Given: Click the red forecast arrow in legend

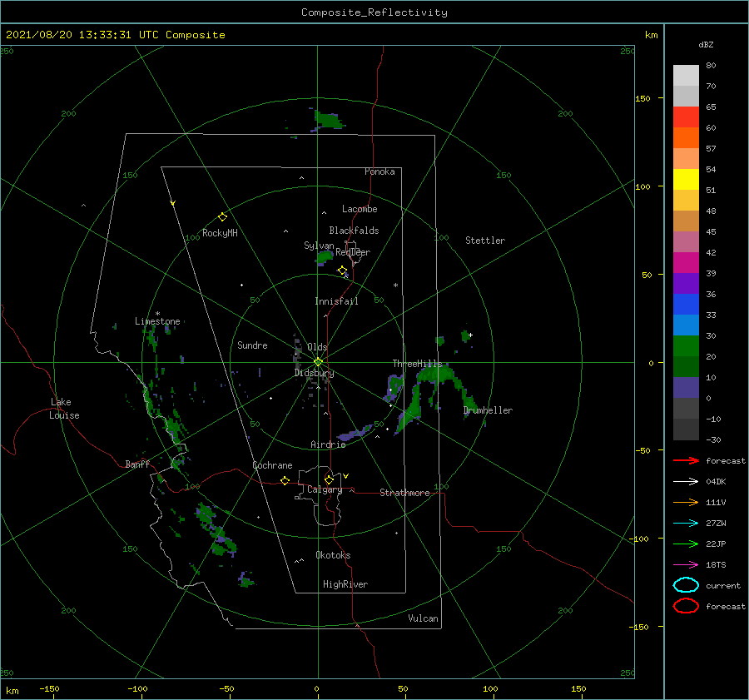Looking at the screenshot, I should (x=686, y=460).
